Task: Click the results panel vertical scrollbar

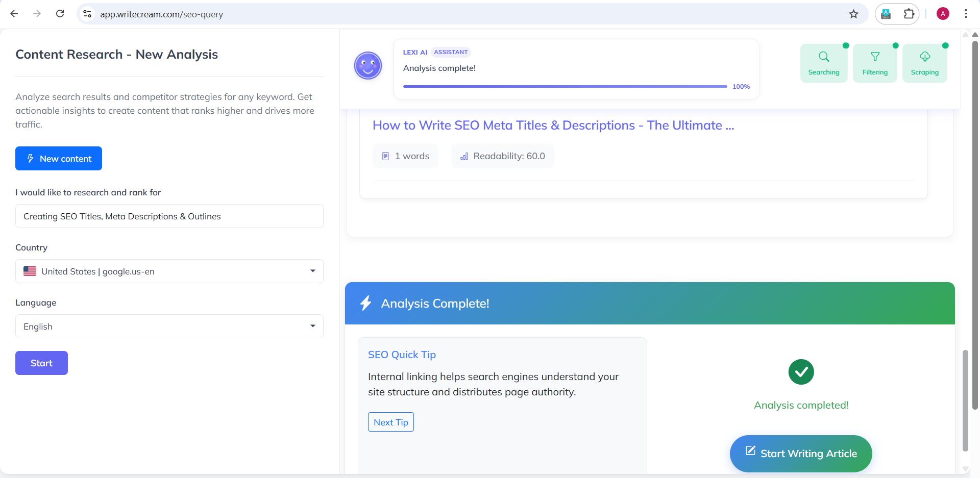Action: coord(965,400)
